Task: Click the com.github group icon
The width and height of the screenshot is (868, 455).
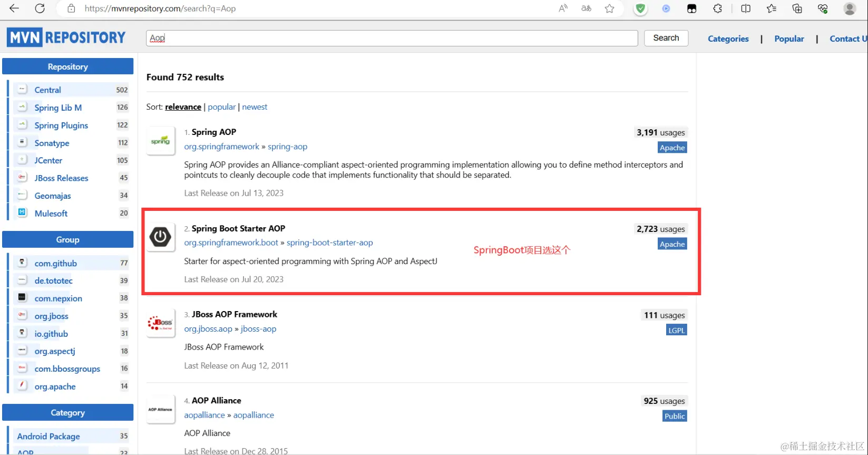Action: (22, 262)
